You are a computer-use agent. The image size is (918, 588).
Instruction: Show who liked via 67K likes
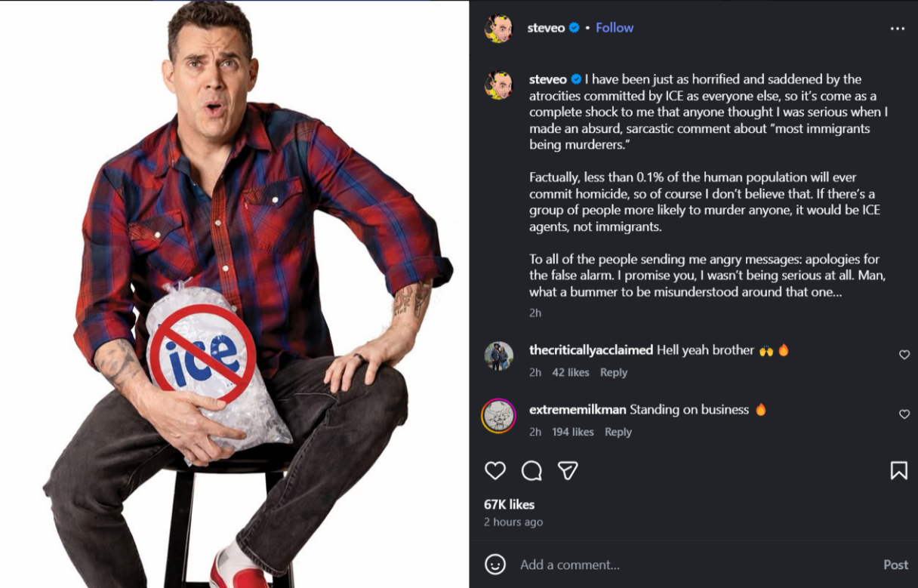click(x=510, y=504)
